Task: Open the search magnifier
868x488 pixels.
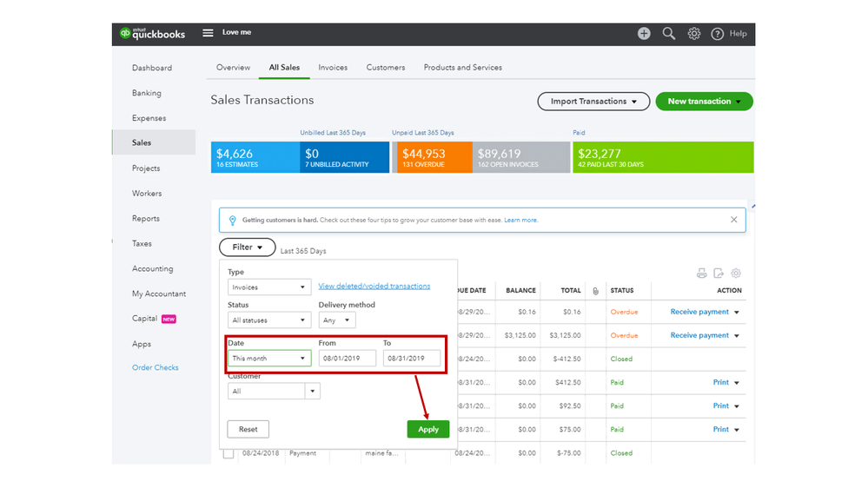Action: coord(669,34)
